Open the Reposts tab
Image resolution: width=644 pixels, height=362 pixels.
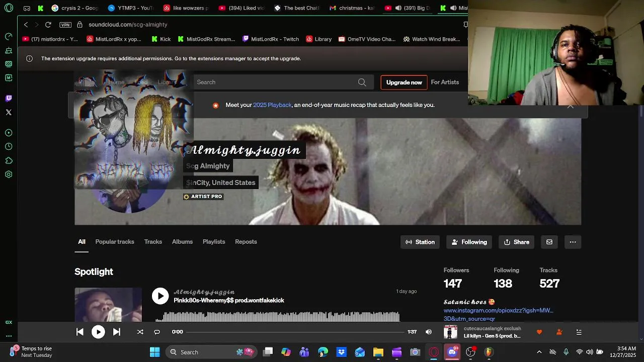[x=246, y=242]
